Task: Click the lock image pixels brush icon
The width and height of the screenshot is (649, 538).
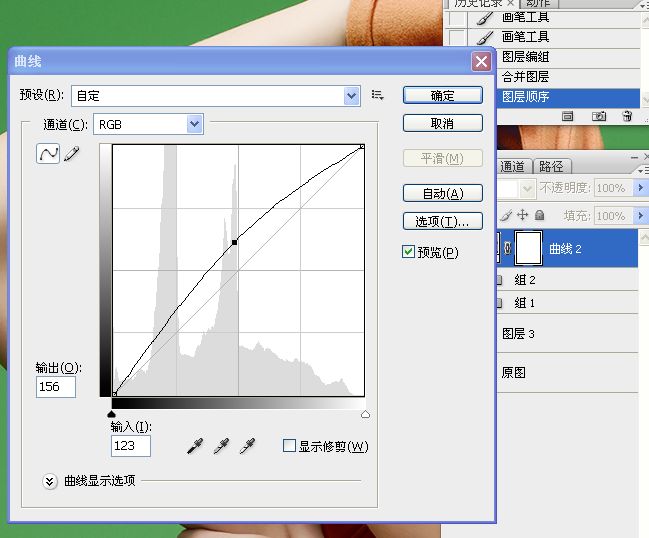Action: (x=506, y=215)
